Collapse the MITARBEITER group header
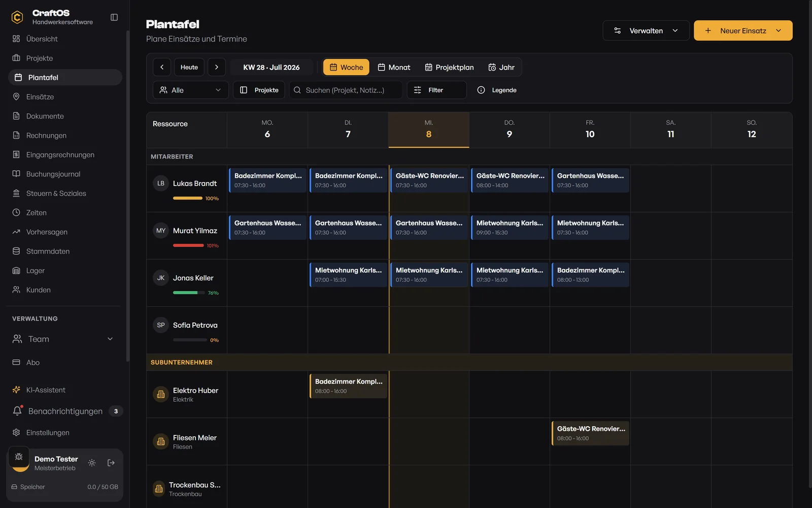The width and height of the screenshot is (812, 508). click(x=469, y=156)
